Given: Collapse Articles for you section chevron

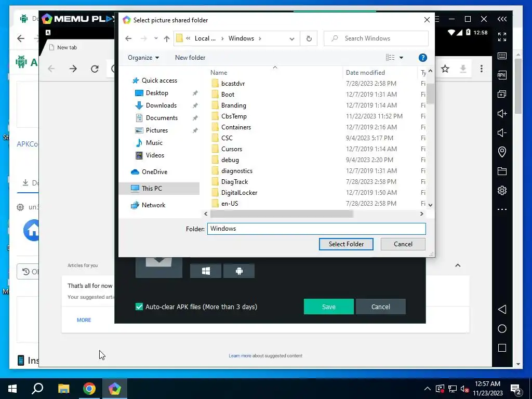Looking at the screenshot, I should coord(458,265).
